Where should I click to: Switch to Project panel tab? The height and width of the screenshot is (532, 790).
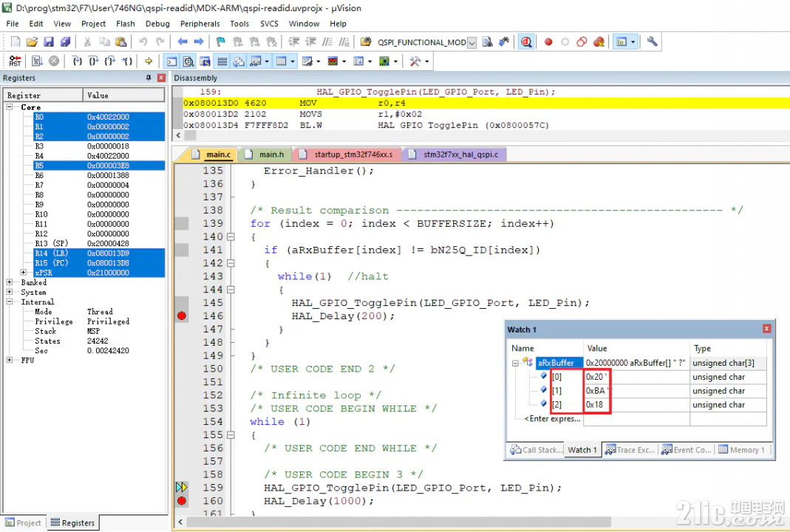(x=24, y=523)
